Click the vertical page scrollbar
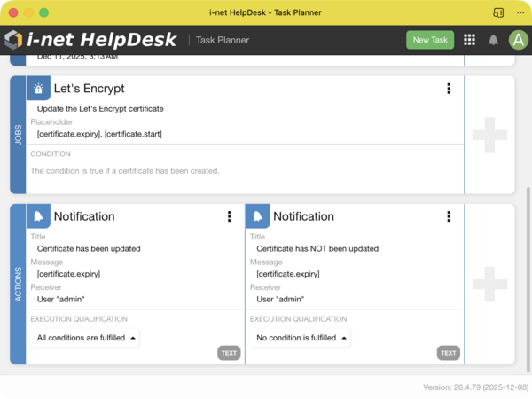 528,266
